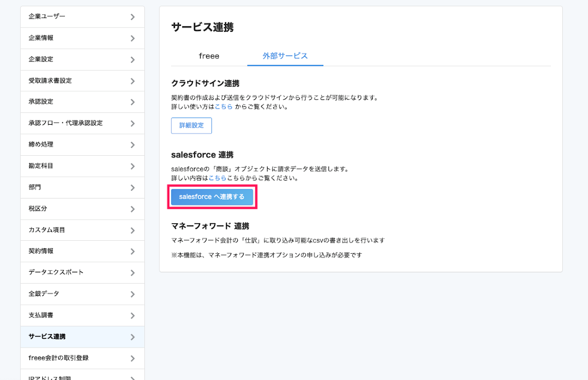
Task: Open こちら link under クラウドサイン連携
Action: tap(223, 107)
